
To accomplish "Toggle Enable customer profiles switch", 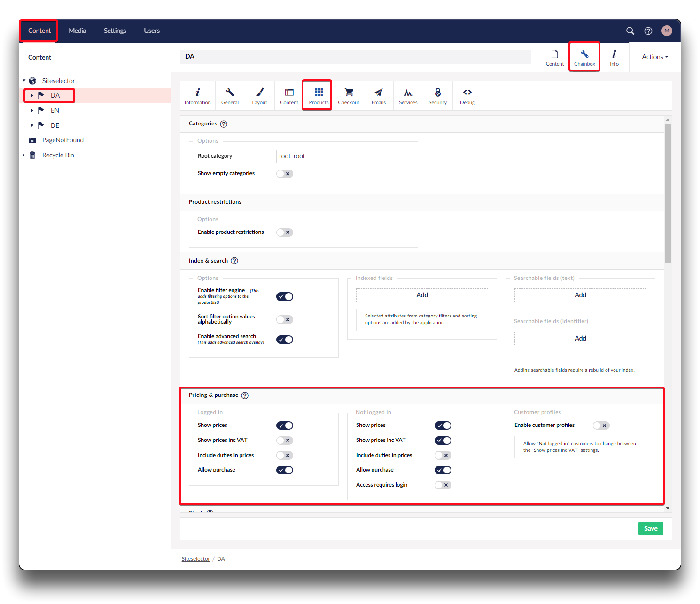I will click(601, 426).
